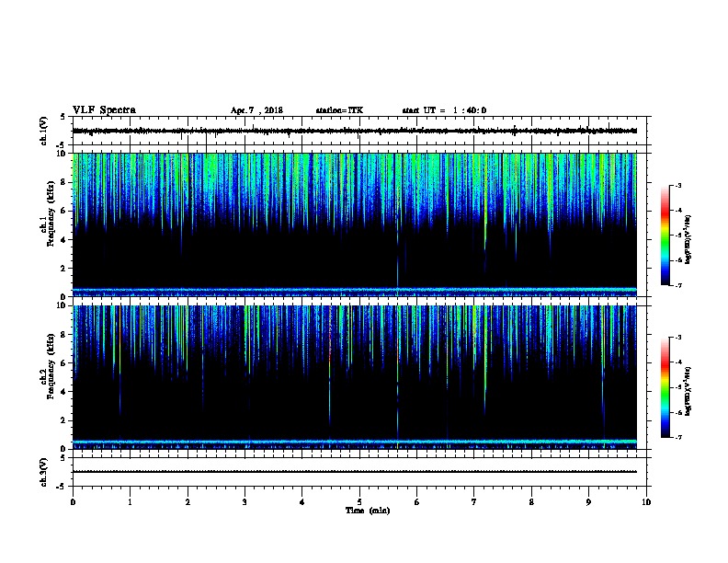This screenshot has height=563, width=728.
Task: Click the ch.2 low-frequency band near 0.5 kHz
Action: pyautogui.click(x=355, y=442)
